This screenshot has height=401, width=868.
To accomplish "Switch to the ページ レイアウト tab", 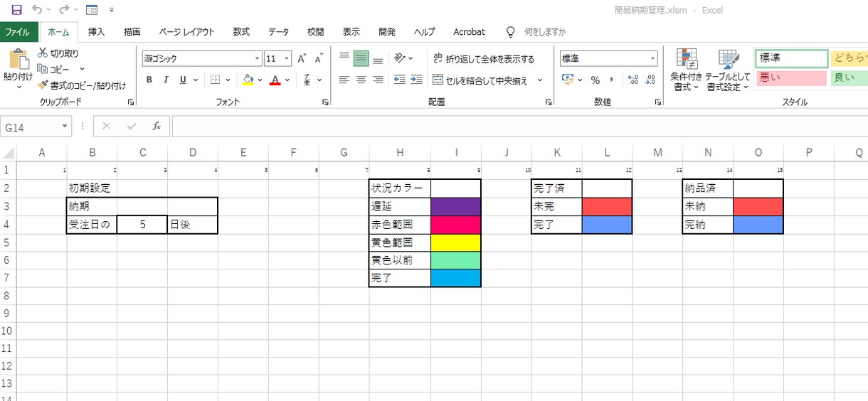I will (187, 32).
